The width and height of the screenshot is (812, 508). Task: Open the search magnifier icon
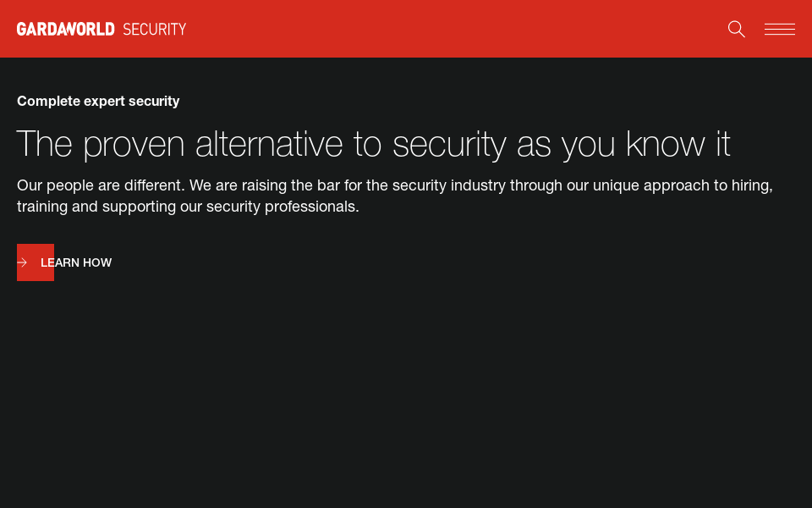737,29
